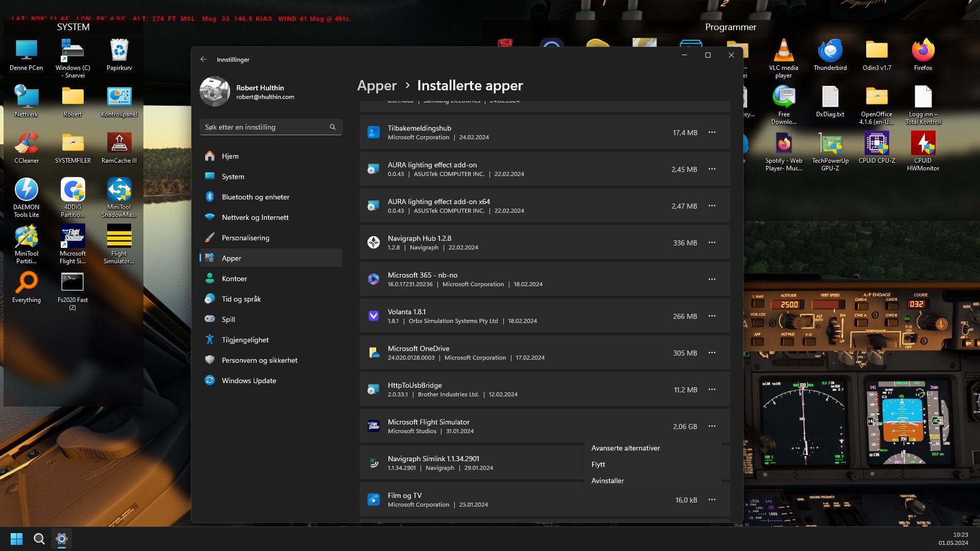Click the Navigraph Simlink app icon

374,463
